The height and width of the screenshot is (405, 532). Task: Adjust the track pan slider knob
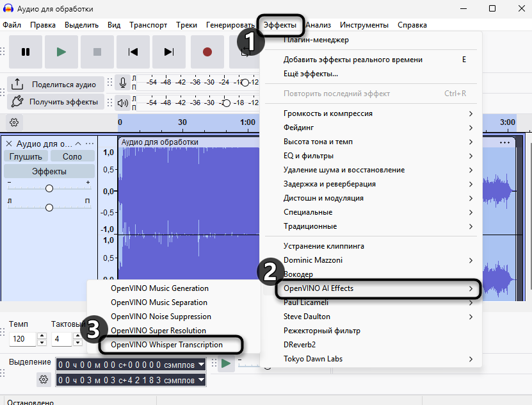point(49,208)
